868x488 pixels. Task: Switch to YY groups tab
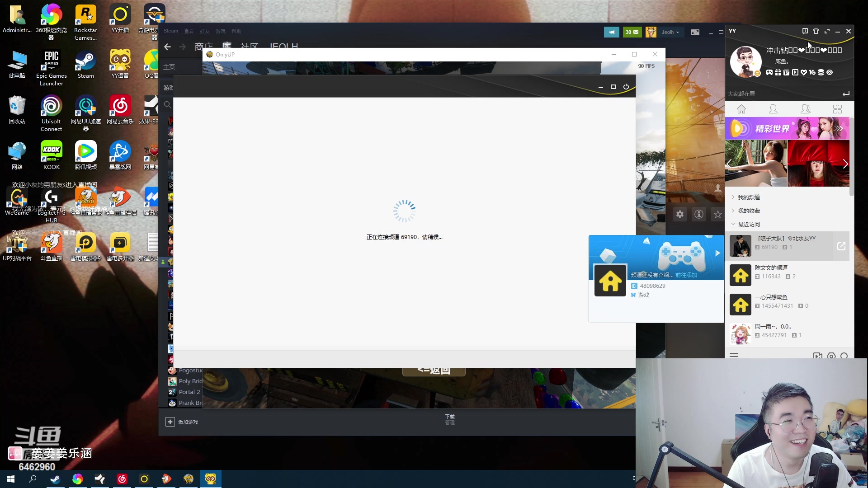(806, 109)
